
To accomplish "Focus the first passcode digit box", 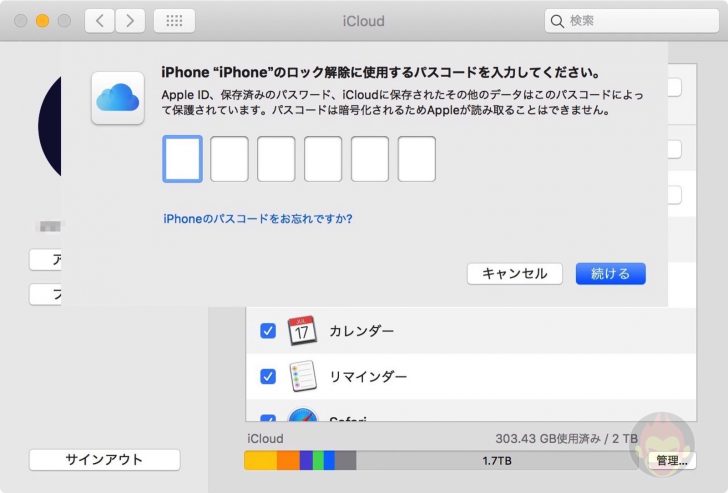I will coord(182,159).
